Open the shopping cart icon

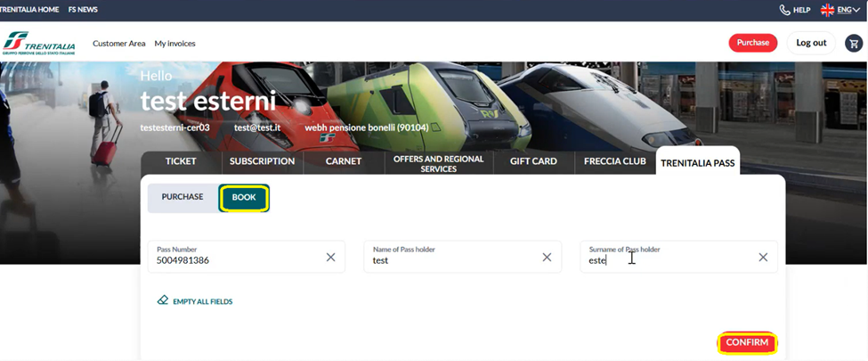click(x=854, y=43)
